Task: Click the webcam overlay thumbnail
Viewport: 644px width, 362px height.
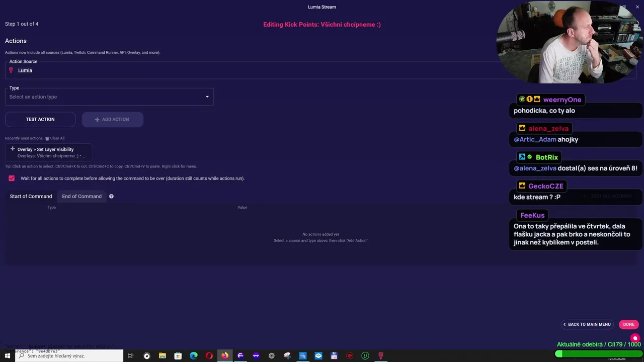Action: [570, 42]
